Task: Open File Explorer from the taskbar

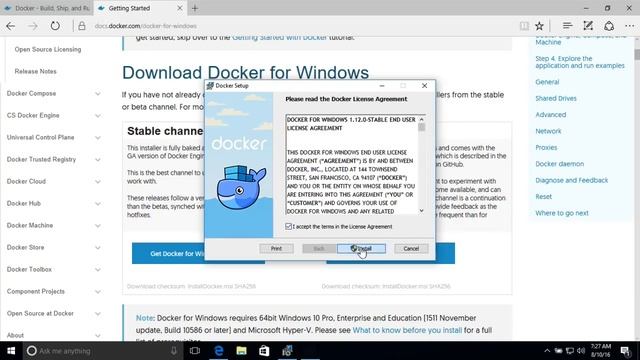Action: (241, 351)
